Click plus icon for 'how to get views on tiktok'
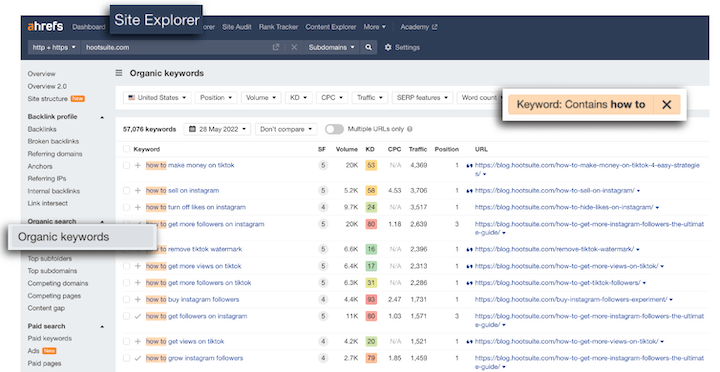The image size is (720, 372). pyautogui.click(x=138, y=341)
